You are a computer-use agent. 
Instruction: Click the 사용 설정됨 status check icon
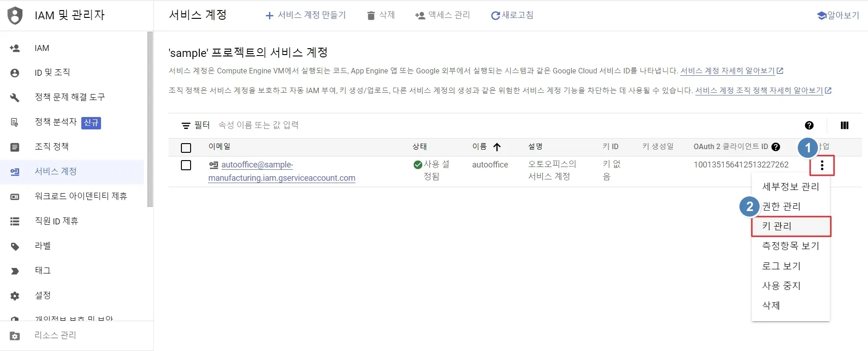coord(418,165)
